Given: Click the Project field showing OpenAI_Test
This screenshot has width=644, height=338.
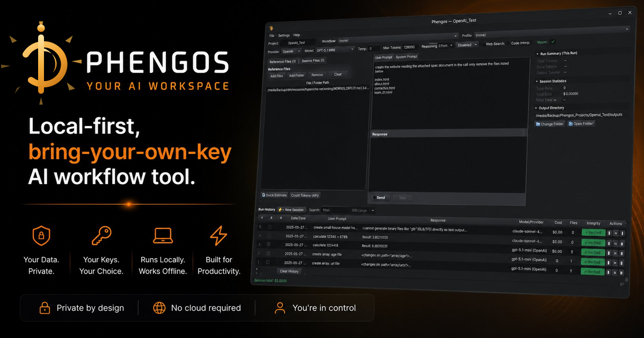Looking at the screenshot, I should pos(298,42).
